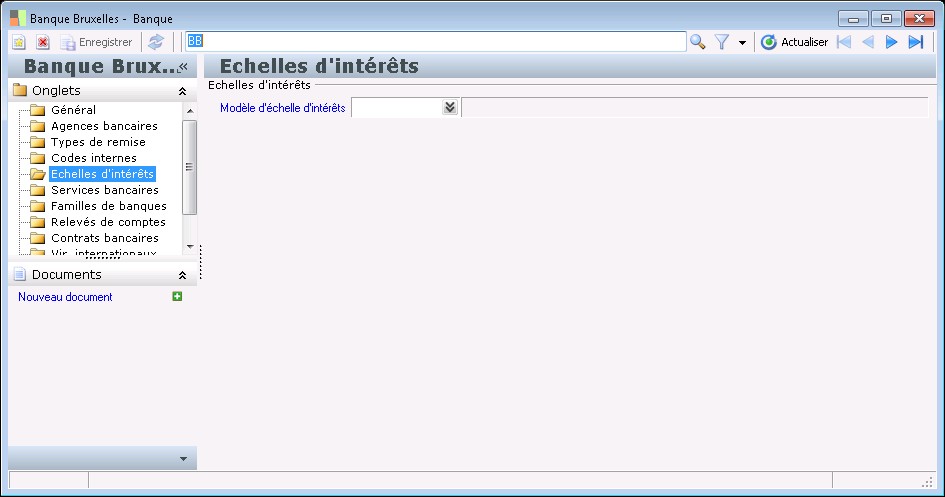This screenshot has height=497, width=945.
Task: Click the description field beside the model dropdown
Action: coord(694,108)
